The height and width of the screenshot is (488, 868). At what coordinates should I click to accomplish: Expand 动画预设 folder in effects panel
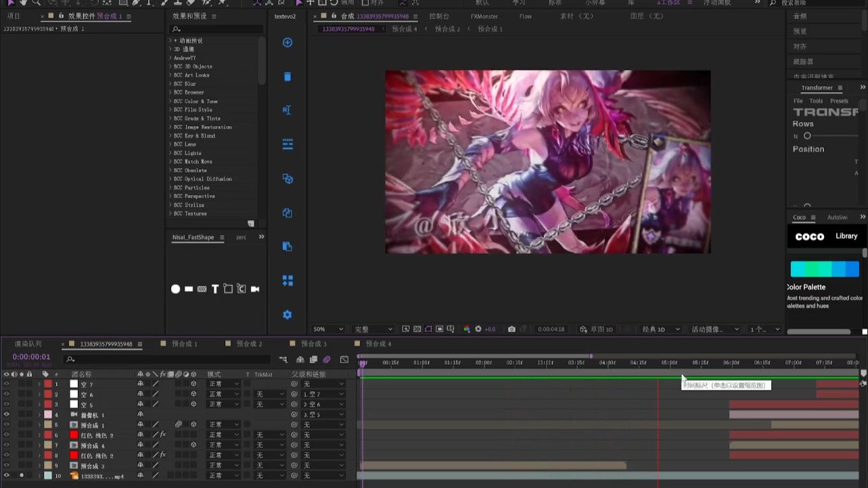point(170,41)
